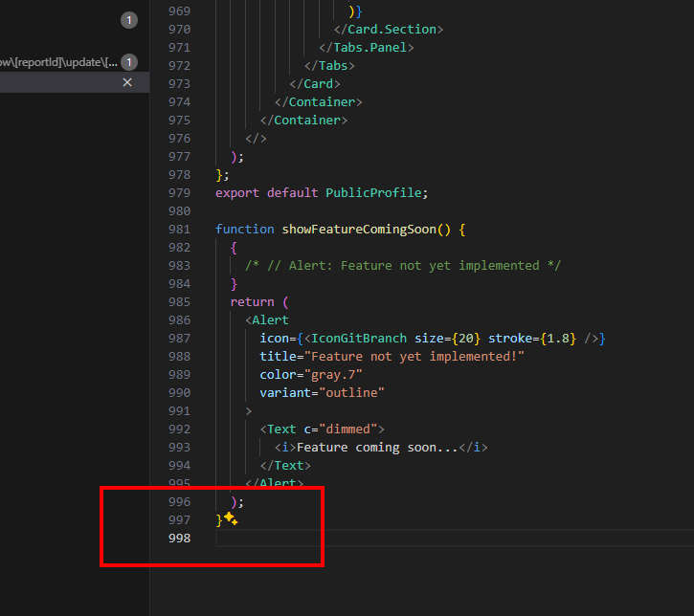694x616 pixels.
Task: Click the opening <Alert tag on line 986
Action: coord(267,319)
